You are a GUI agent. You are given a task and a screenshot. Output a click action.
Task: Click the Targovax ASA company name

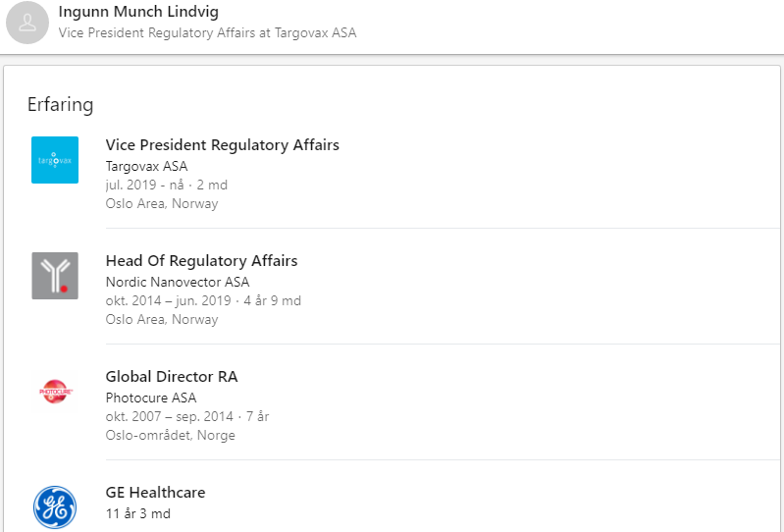tap(146, 166)
